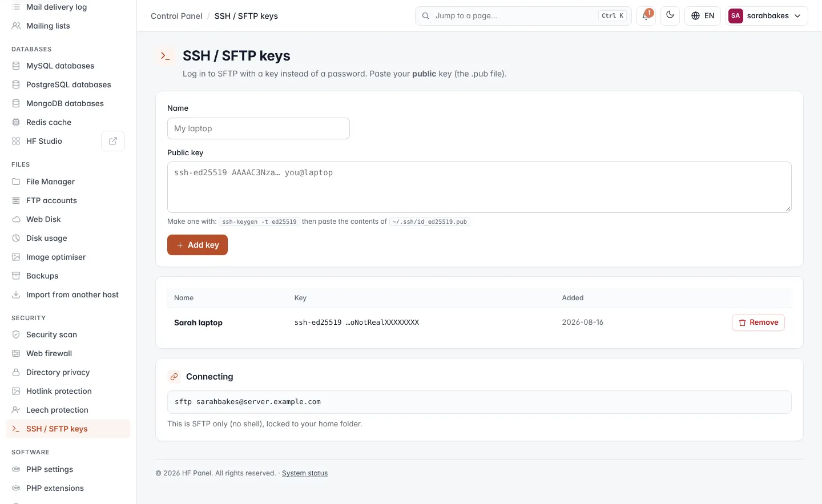Screen dimensions: 822x504
Task: Open PostgreSQL databases
Action: [x=68, y=84]
